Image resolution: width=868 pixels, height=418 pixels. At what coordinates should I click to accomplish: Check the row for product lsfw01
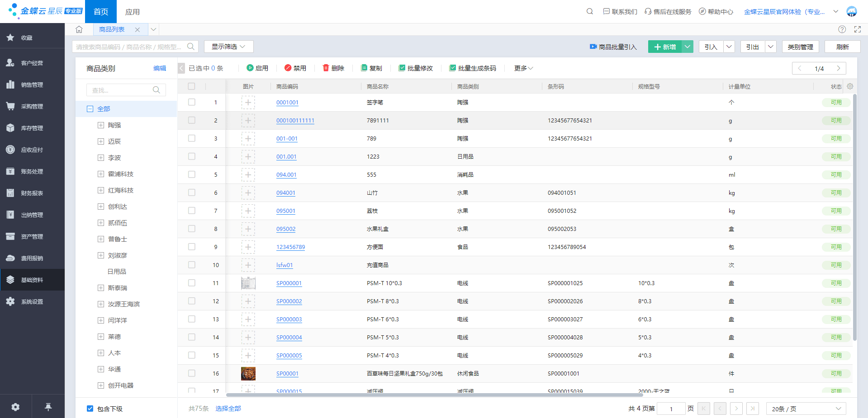192,265
